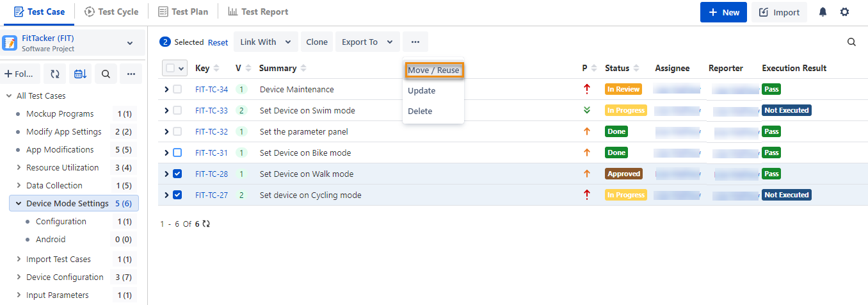868x305 pixels.
Task: Reset the current selection
Action: (218, 42)
